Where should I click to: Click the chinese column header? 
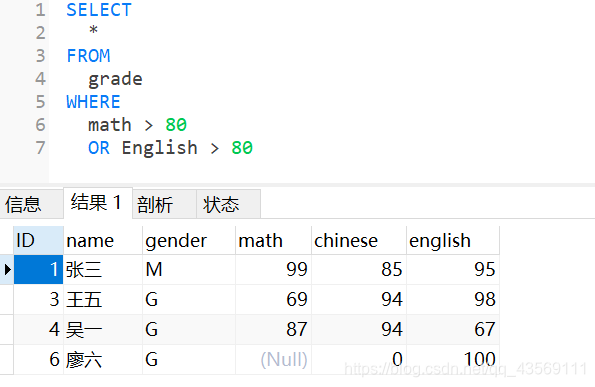coord(359,241)
